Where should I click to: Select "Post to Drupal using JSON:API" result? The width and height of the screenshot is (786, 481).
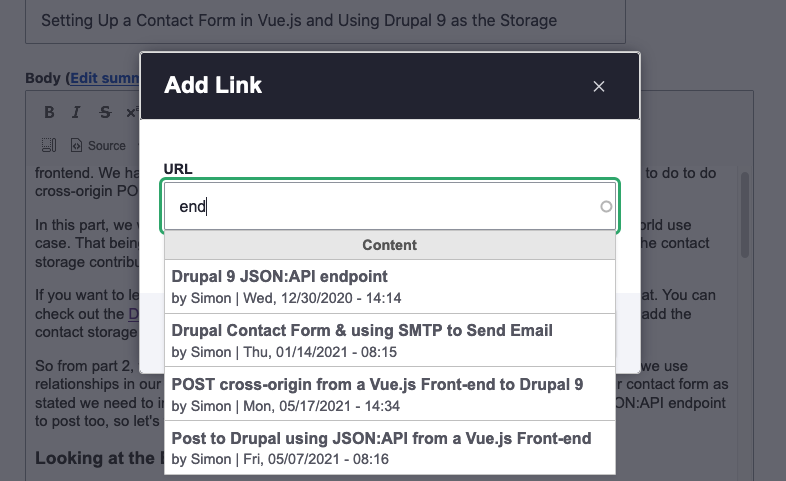coord(389,448)
